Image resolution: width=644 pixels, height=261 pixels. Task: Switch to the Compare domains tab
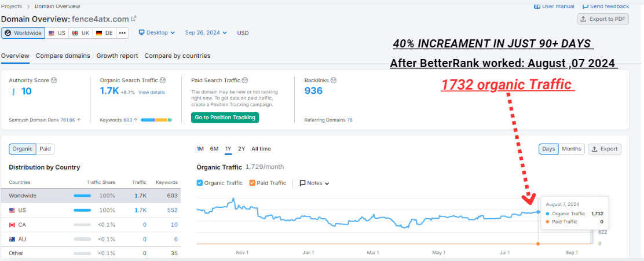coord(63,56)
